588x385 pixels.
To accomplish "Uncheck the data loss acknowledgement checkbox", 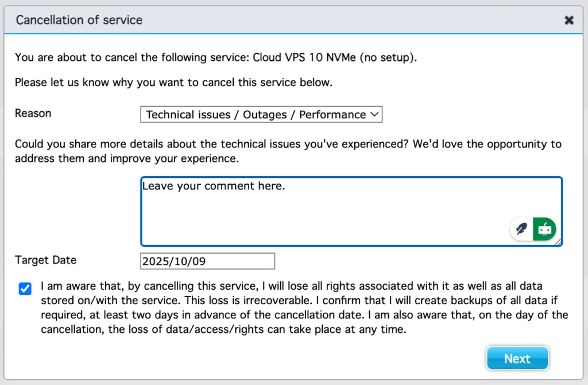I will (25, 289).
